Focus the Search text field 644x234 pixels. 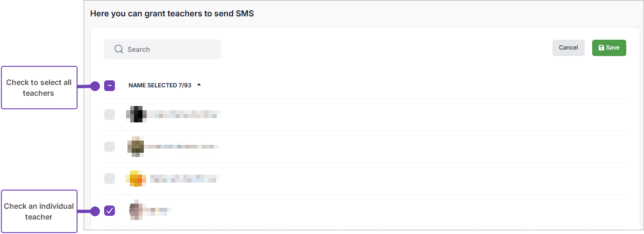[168, 50]
